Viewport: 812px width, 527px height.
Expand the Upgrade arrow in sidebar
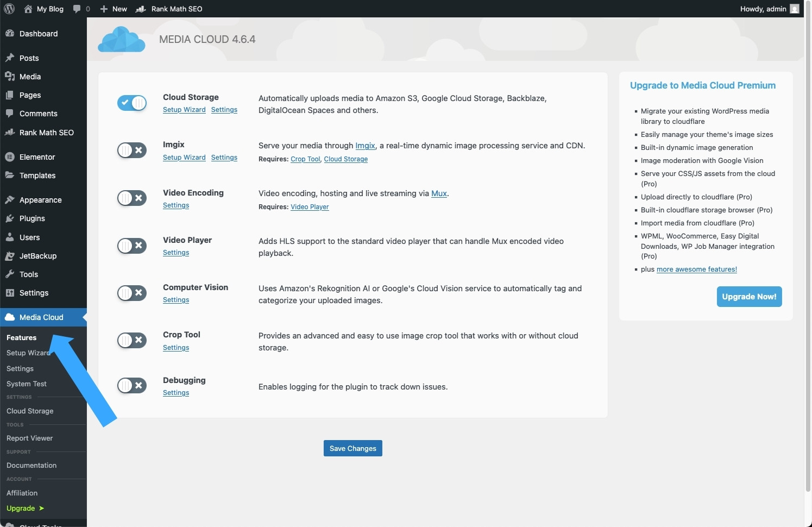pyautogui.click(x=41, y=509)
